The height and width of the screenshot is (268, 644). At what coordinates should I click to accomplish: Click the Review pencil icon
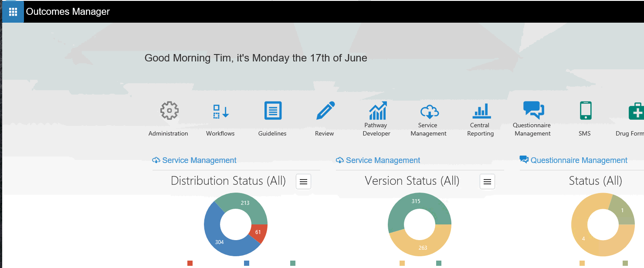325,111
